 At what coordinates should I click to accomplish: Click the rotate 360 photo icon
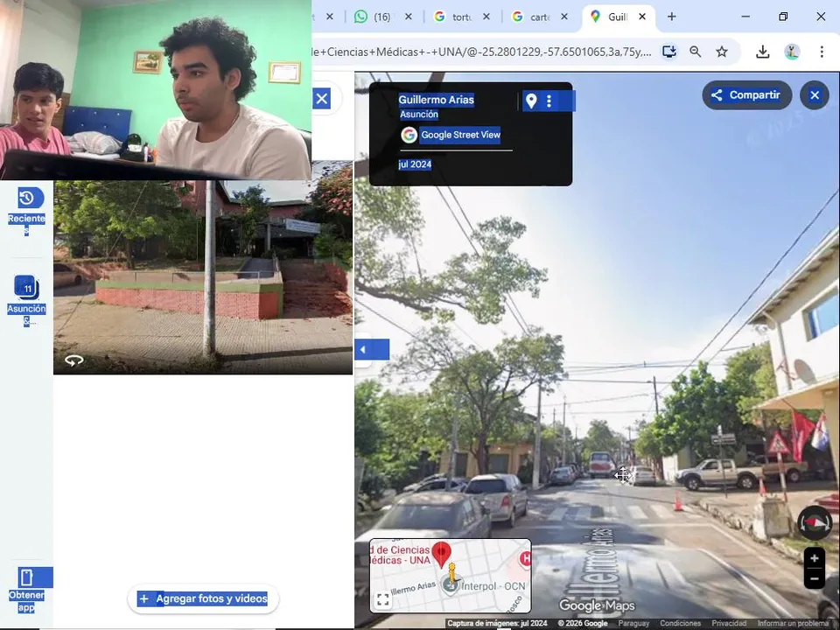73,360
